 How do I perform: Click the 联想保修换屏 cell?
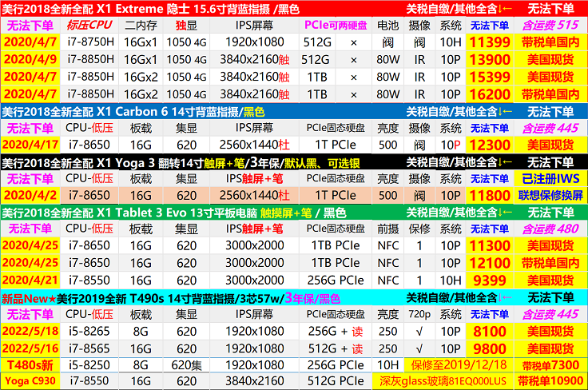(550, 195)
